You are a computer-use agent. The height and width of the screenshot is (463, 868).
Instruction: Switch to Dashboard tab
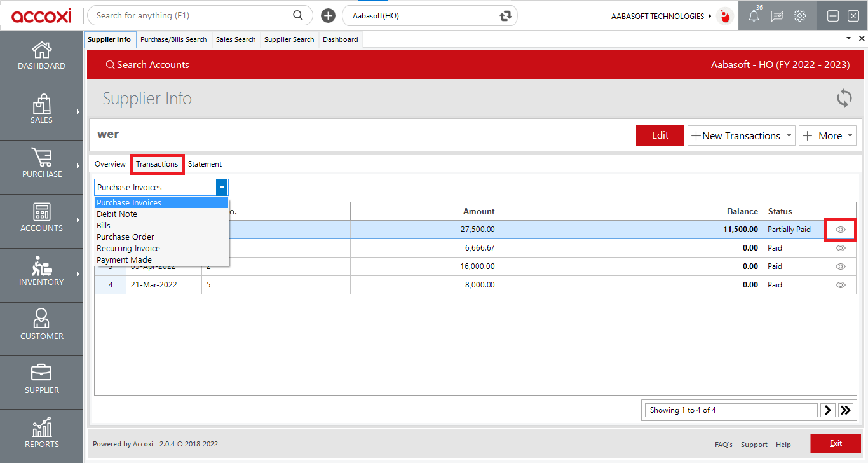pyautogui.click(x=341, y=39)
